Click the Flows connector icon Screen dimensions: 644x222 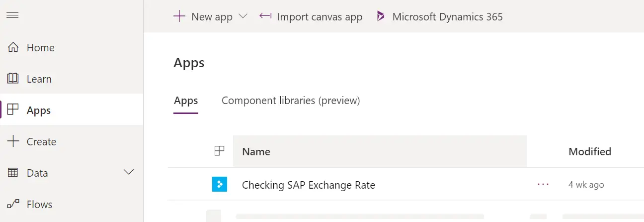pyautogui.click(x=13, y=204)
